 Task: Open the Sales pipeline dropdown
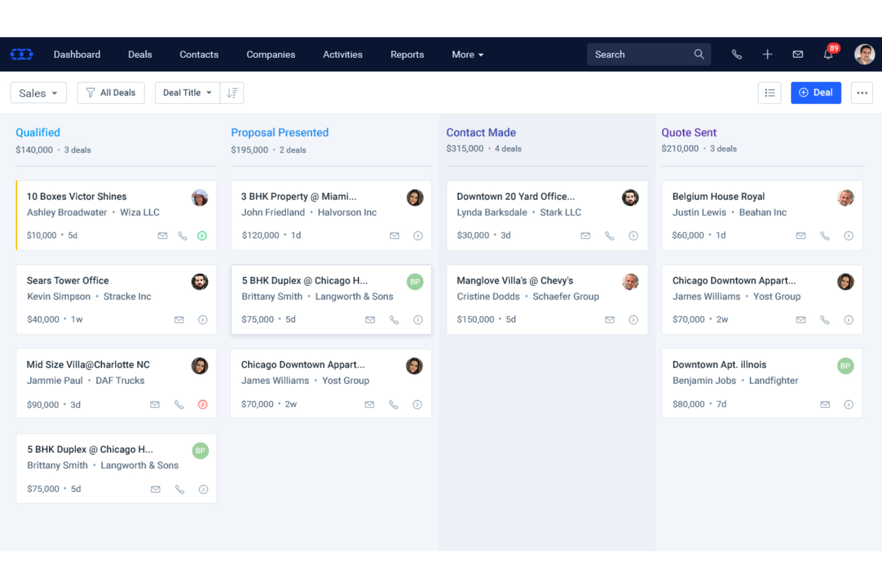tap(38, 92)
